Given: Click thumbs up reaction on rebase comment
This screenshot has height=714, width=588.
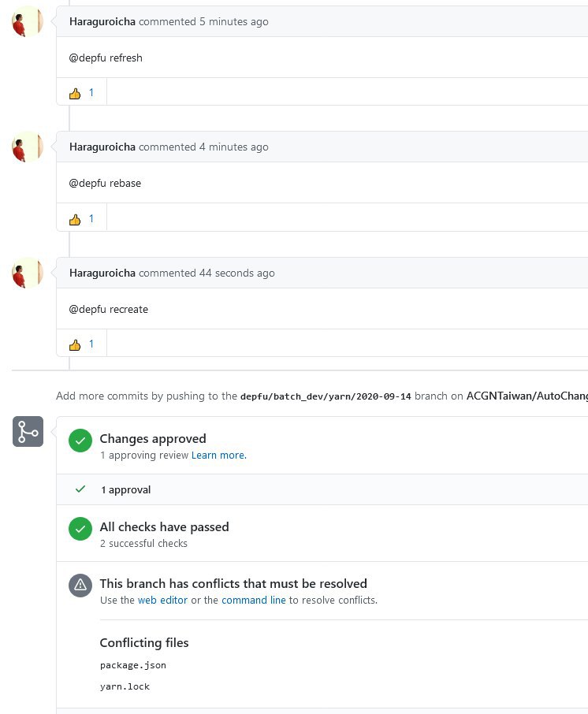Looking at the screenshot, I should pyautogui.click(x=81, y=219).
